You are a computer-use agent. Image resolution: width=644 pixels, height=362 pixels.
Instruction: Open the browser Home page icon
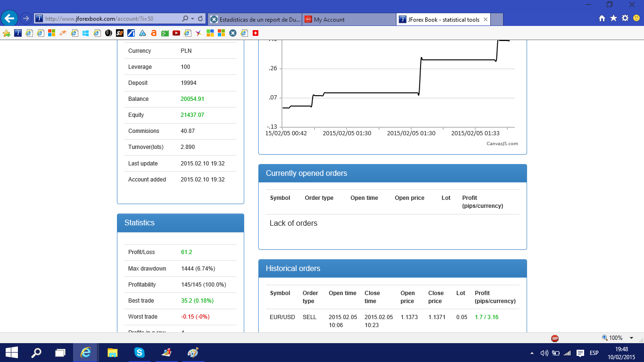click(602, 18)
